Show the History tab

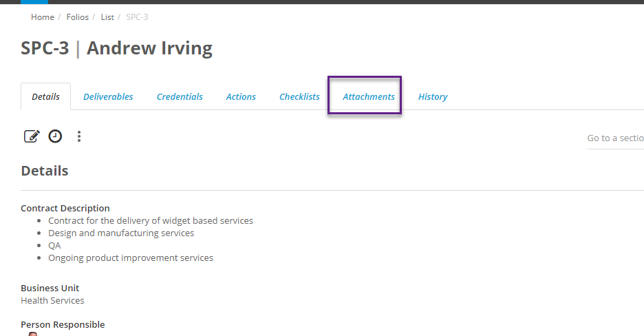[433, 97]
